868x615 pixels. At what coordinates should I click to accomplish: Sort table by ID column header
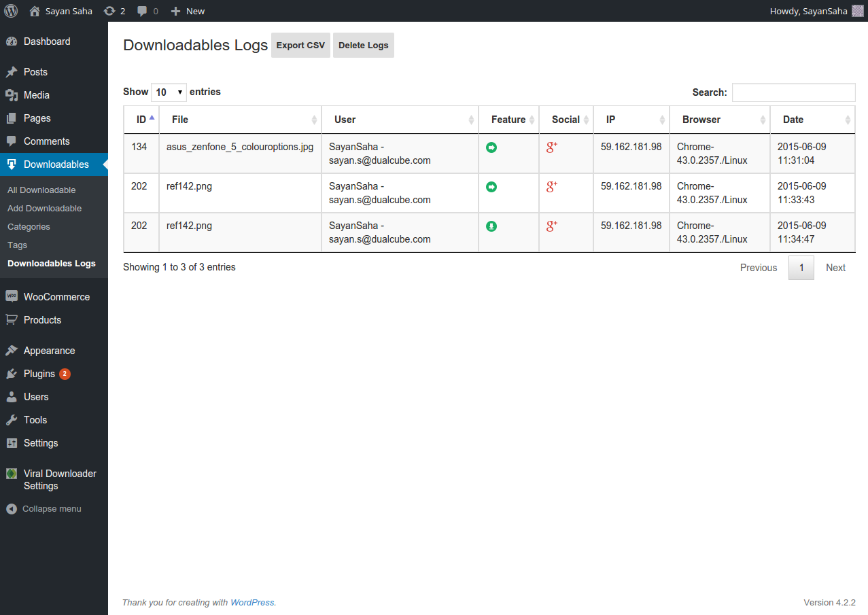click(141, 120)
